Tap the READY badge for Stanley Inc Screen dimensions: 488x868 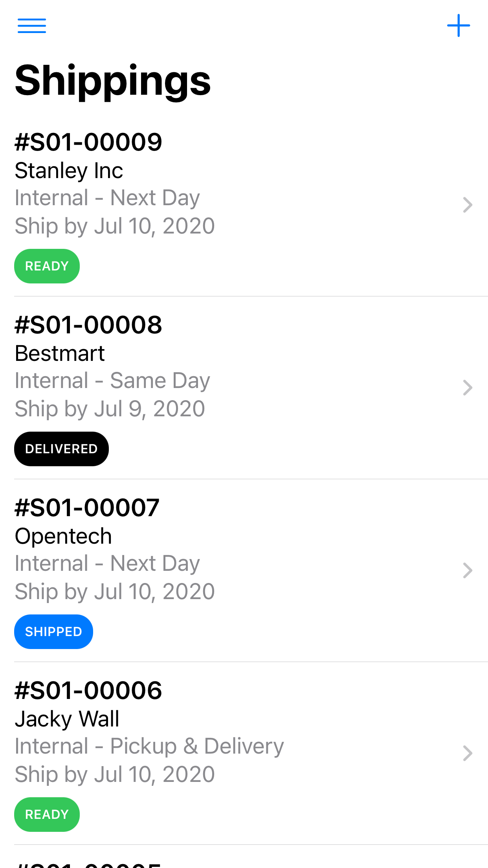[47, 266]
